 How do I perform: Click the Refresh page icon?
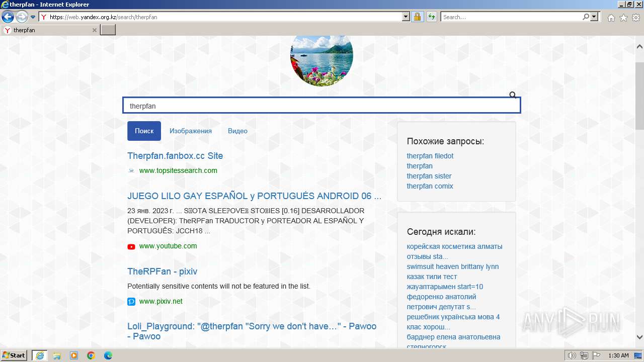tap(431, 17)
